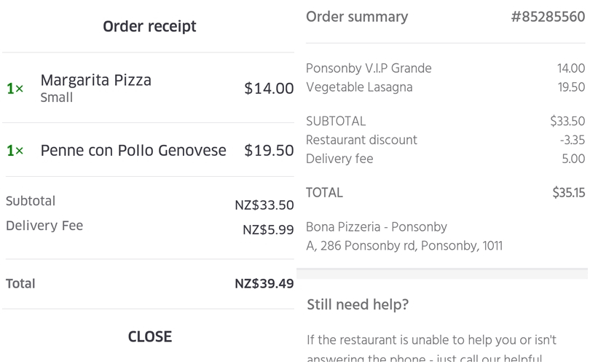Viewport: 590px width, 364px height.
Task: Click the Order summary heading
Action: tap(357, 17)
